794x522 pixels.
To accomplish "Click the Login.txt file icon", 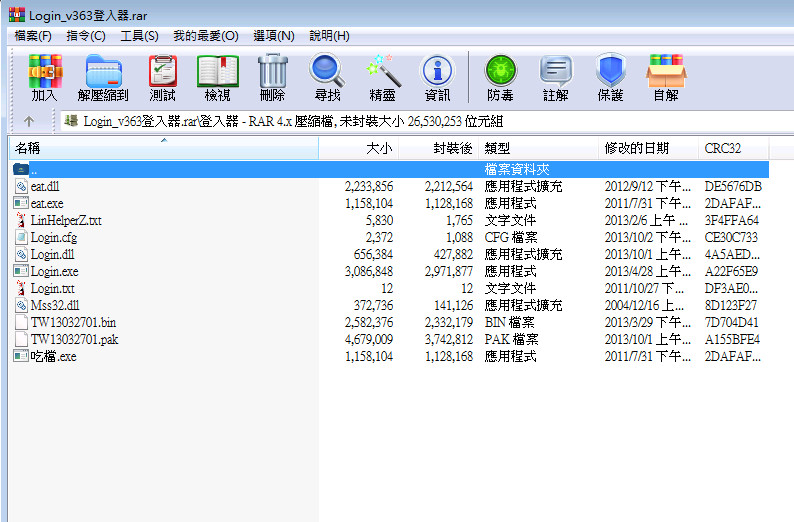I will click(x=21, y=288).
